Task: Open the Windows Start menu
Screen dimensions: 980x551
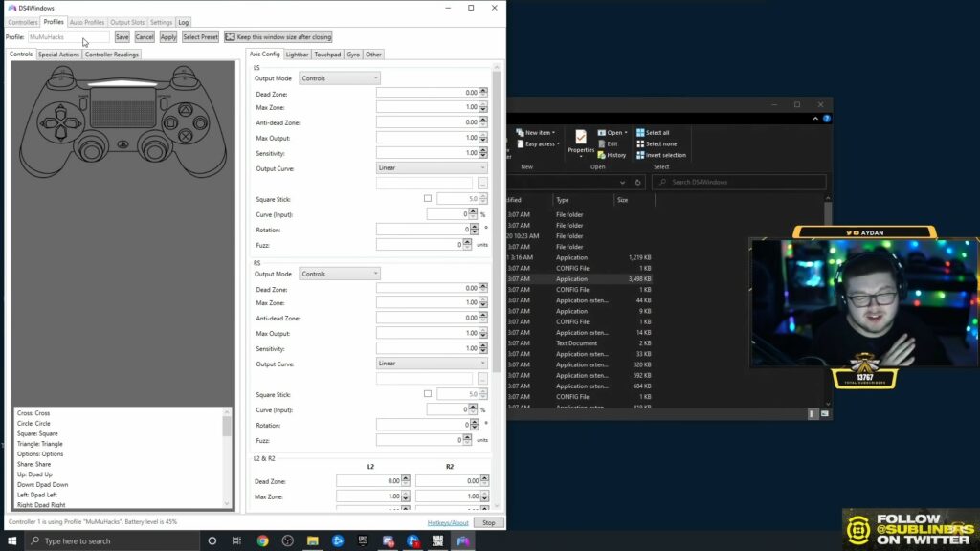Action: pos(11,541)
